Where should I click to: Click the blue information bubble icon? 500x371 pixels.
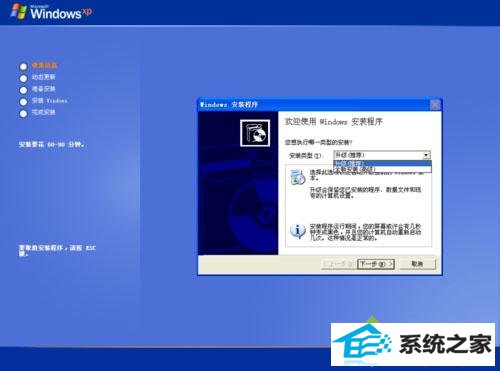coord(297,231)
